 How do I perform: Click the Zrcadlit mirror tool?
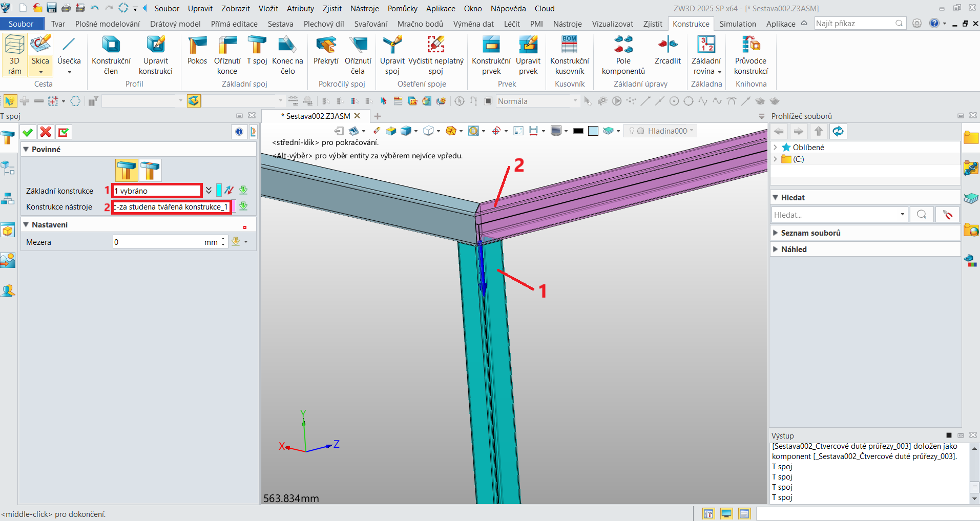click(668, 51)
